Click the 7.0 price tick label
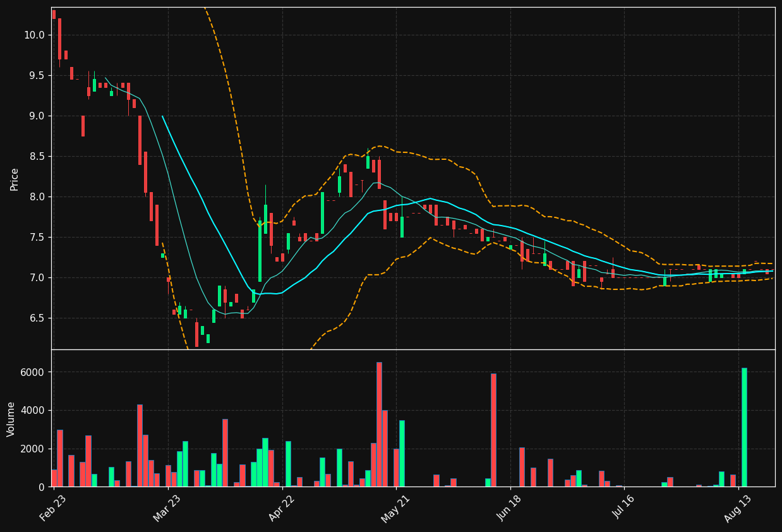Screen dimensions: 782x532 pyautogui.click(x=37, y=277)
